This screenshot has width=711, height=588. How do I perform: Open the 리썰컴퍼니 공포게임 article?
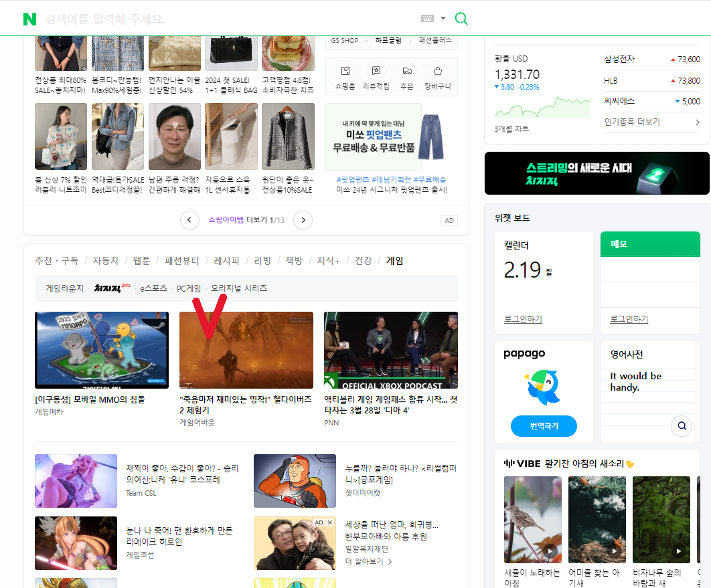[401, 474]
